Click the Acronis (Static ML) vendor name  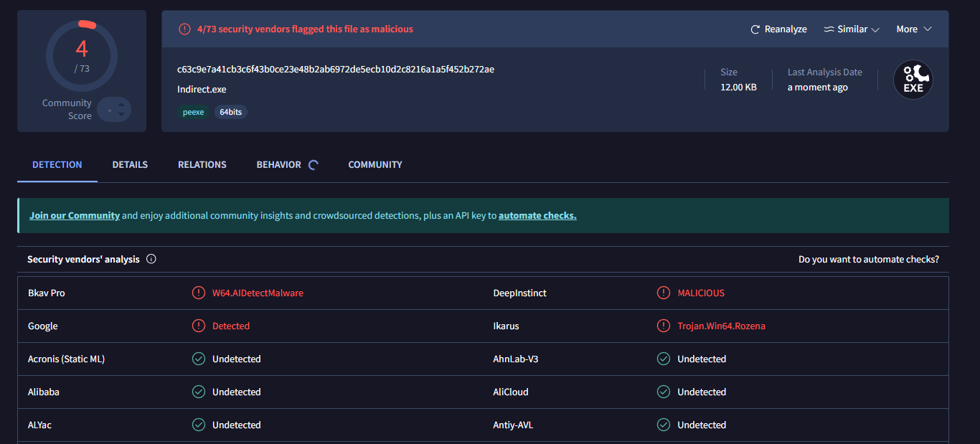66,359
